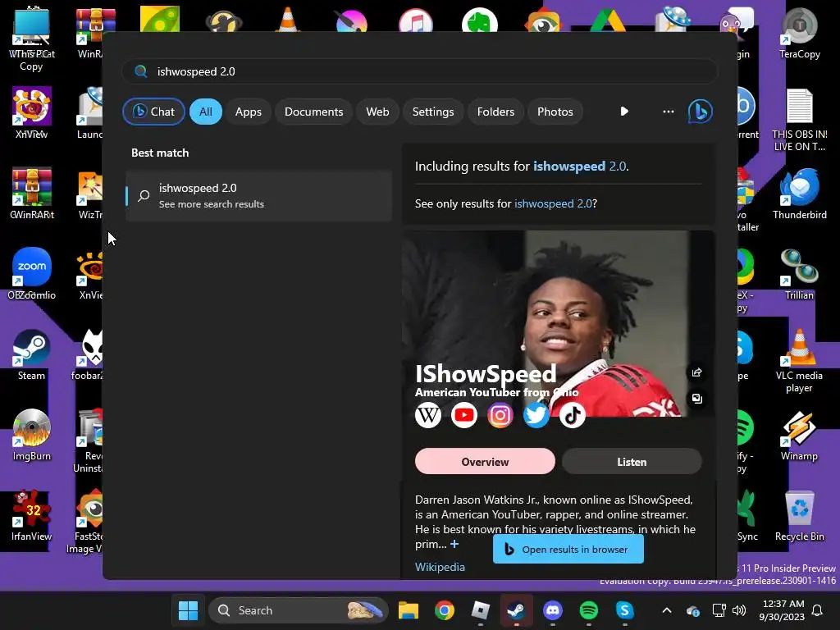Select the Photos filter tab
Screen dimensions: 840x630
click(555, 112)
